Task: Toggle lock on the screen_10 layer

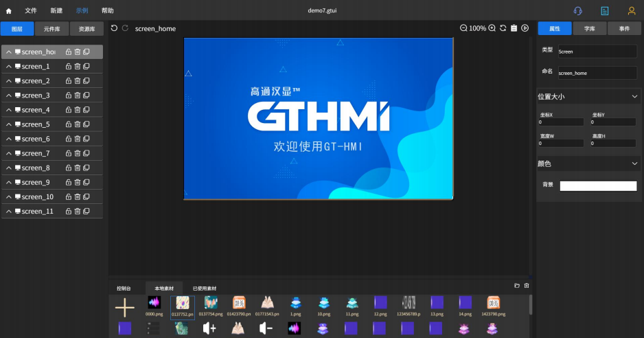Action: [69, 196]
